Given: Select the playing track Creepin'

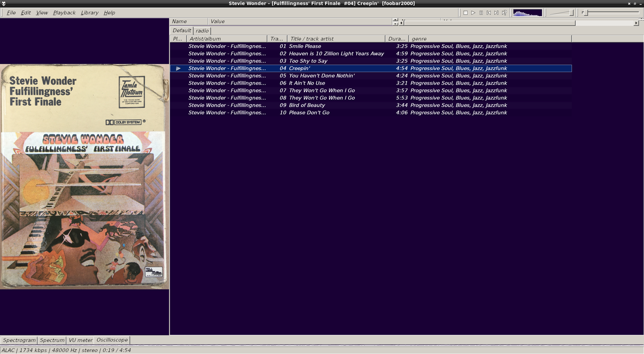Looking at the screenshot, I should tap(371, 68).
